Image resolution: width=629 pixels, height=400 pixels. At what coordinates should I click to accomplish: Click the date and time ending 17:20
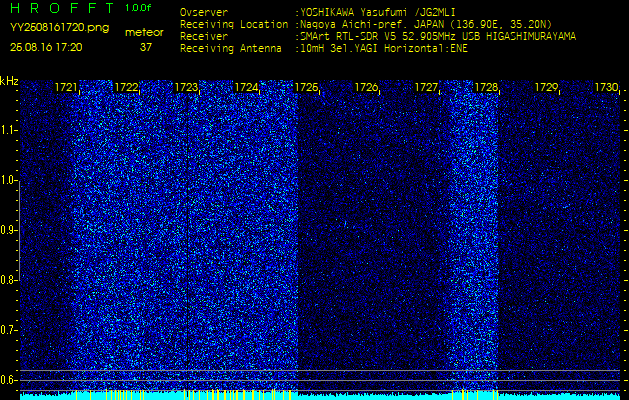point(46,47)
